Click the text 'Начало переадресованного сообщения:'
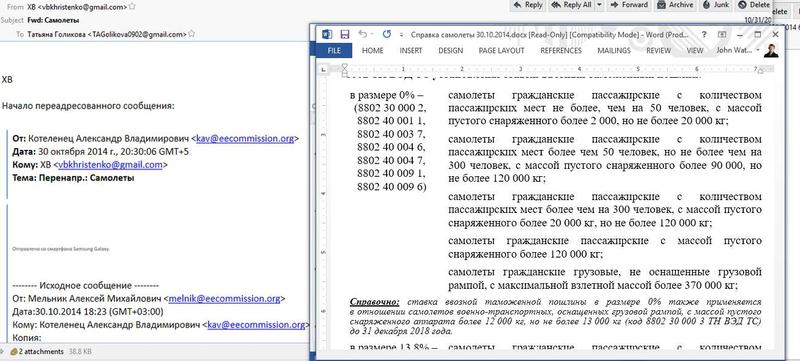 (x=88, y=106)
